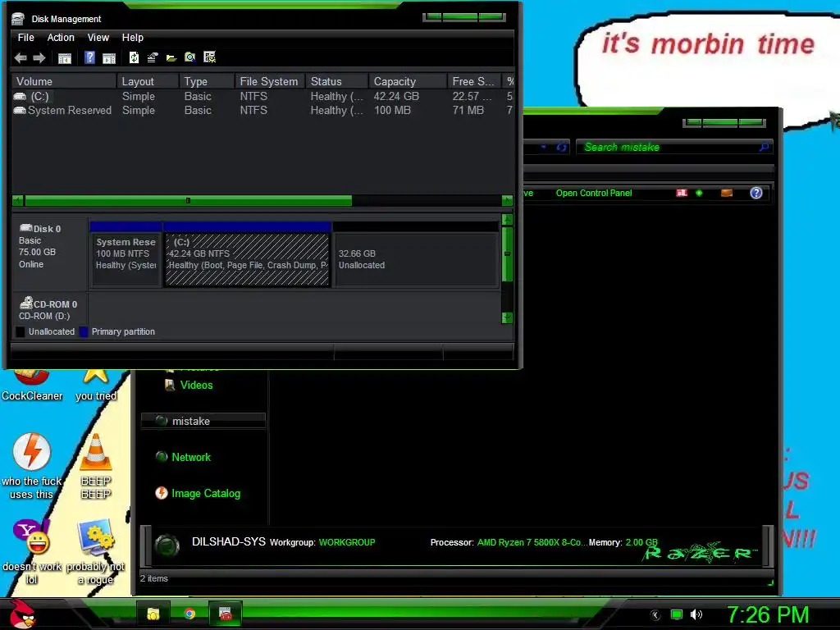The width and height of the screenshot is (840, 630).
Task: Click the green horizontal scrollbar thumb
Action: [x=188, y=201]
